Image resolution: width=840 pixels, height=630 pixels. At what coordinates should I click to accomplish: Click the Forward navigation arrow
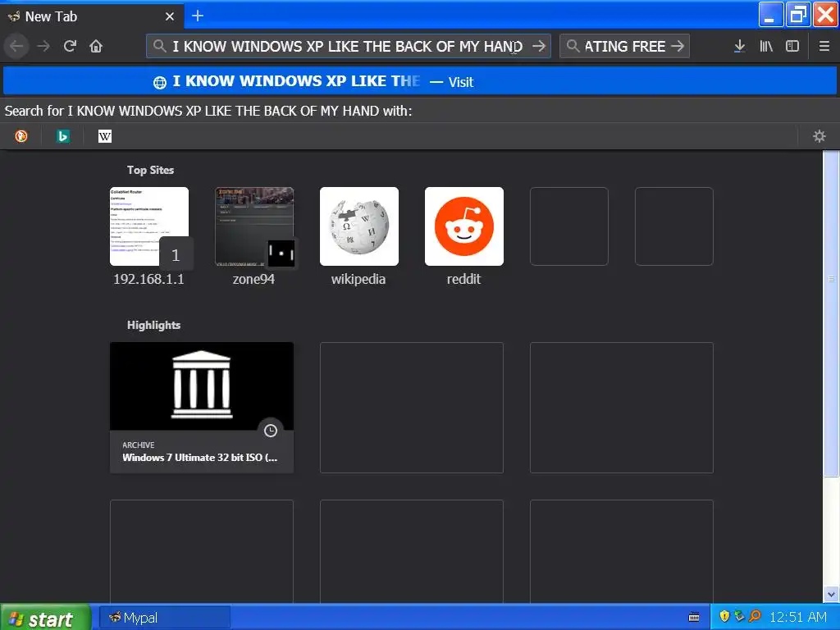[x=43, y=47]
